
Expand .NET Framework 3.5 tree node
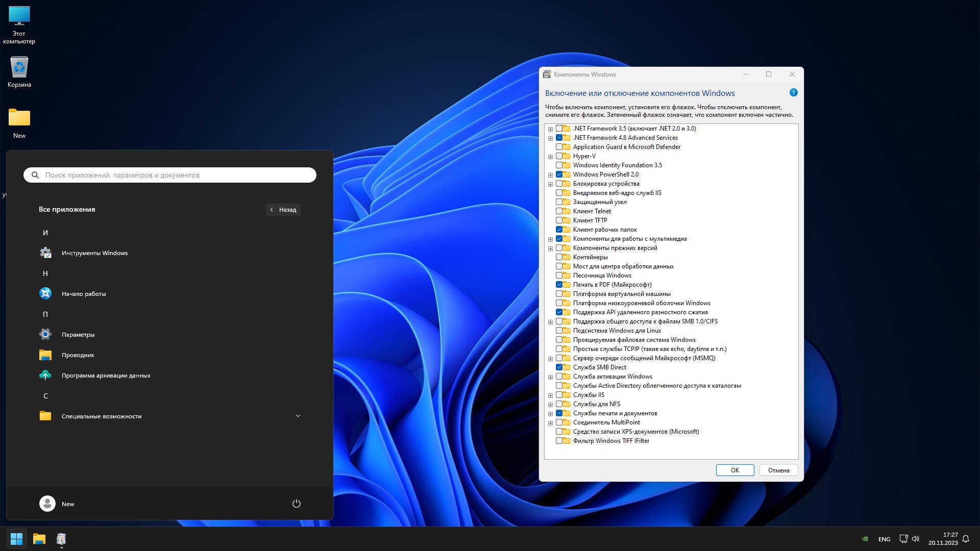[x=550, y=129]
